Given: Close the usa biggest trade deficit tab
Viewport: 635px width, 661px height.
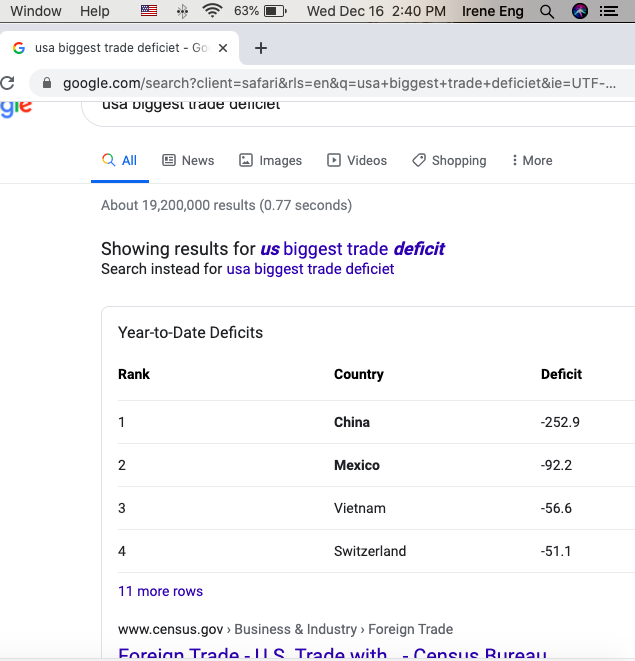Looking at the screenshot, I should point(223,48).
